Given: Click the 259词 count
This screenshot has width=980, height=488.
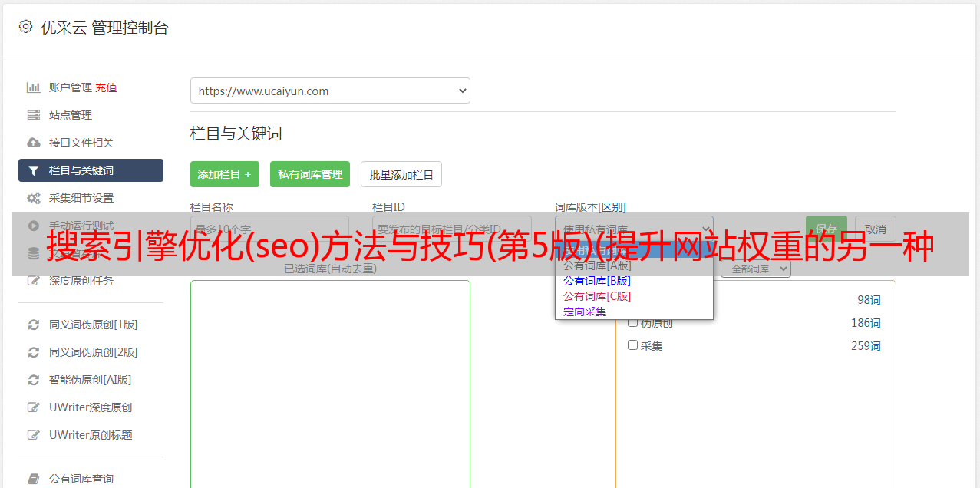Looking at the screenshot, I should (x=866, y=346).
